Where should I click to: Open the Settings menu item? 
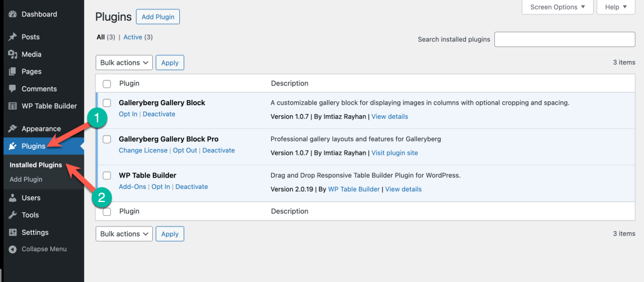click(x=35, y=232)
